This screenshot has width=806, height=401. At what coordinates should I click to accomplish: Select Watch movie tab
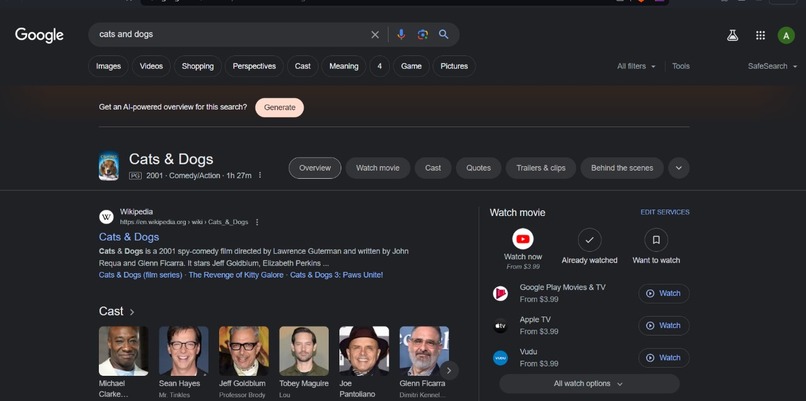(x=378, y=168)
